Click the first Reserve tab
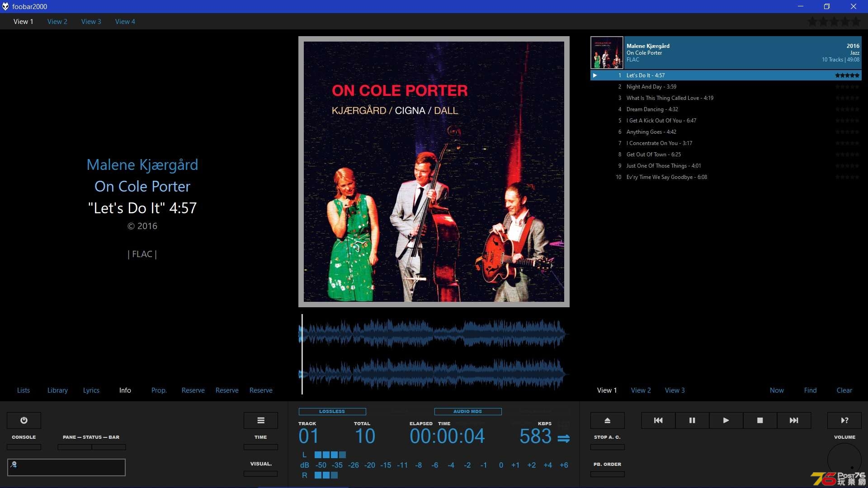 coord(193,390)
